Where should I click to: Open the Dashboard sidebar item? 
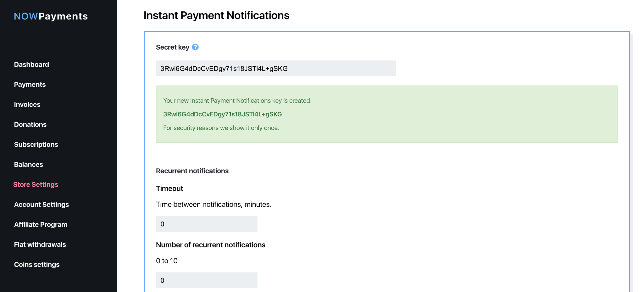coord(31,64)
